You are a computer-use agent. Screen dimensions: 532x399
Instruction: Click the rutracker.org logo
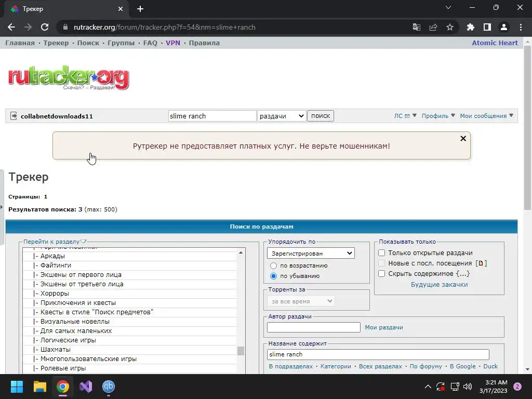tap(69, 78)
